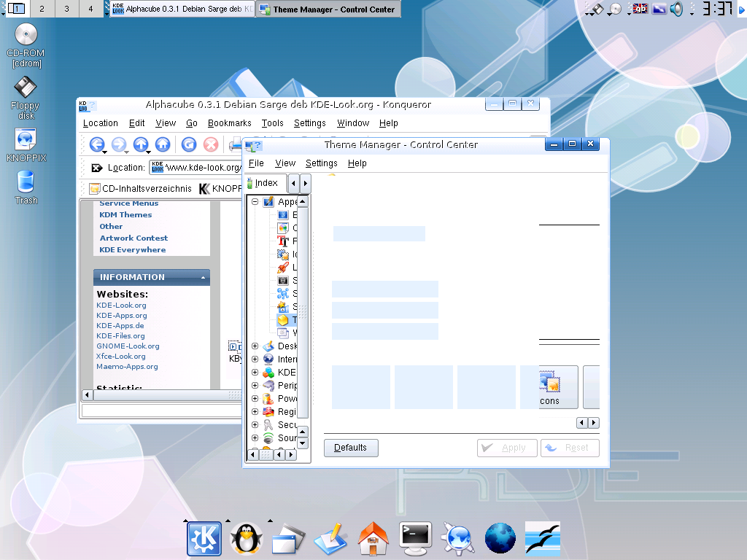Screen dimensions: 747x560
Task: Expand the Desktop tree node
Action: point(255,346)
